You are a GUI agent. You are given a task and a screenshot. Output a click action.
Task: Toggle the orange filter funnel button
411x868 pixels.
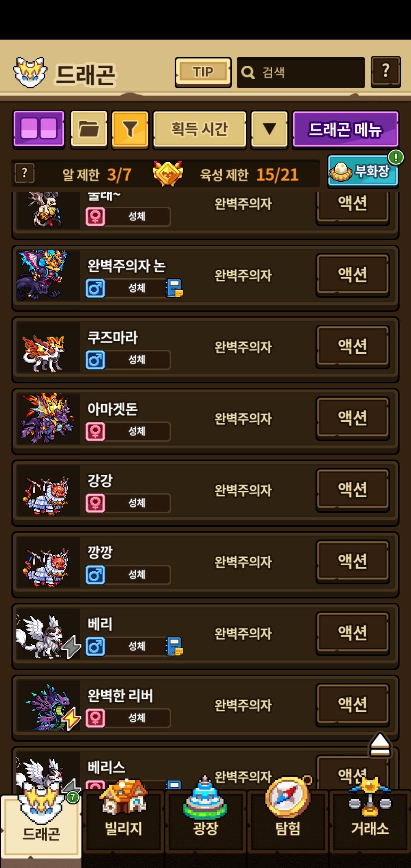[x=130, y=129]
